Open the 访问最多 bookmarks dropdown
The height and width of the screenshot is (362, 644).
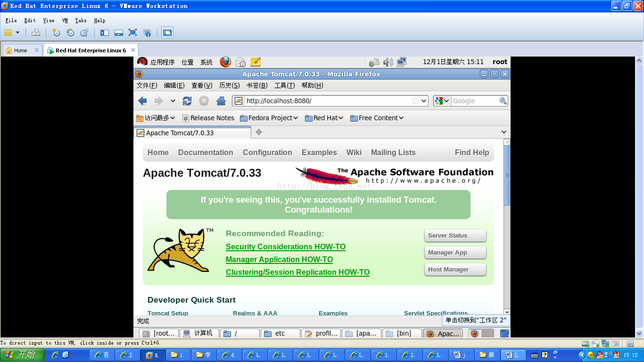156,118
